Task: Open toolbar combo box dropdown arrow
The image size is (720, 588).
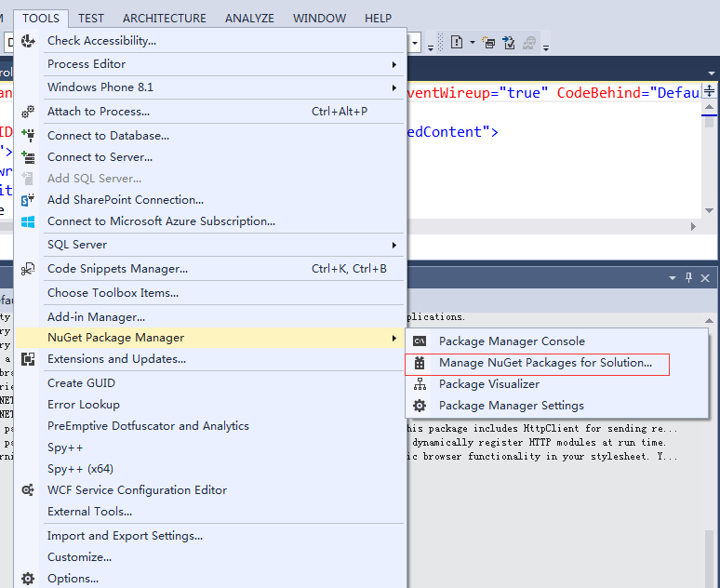Action: click(x=415, y=43)
